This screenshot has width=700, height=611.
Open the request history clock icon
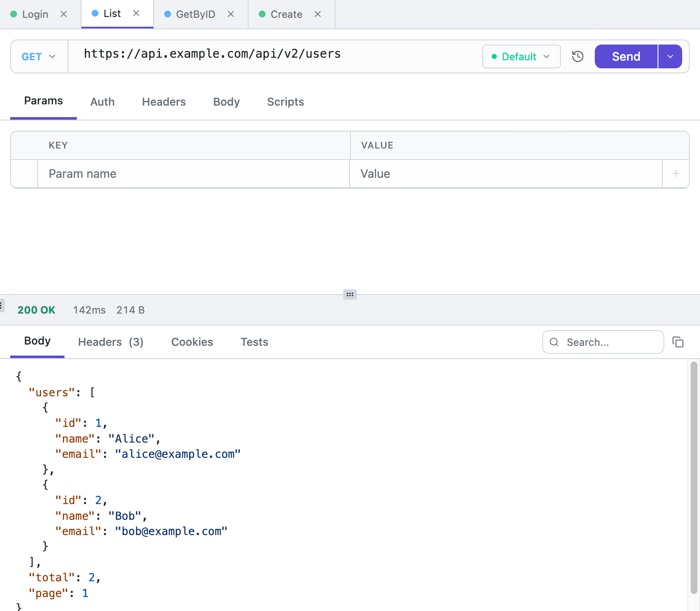578,56
